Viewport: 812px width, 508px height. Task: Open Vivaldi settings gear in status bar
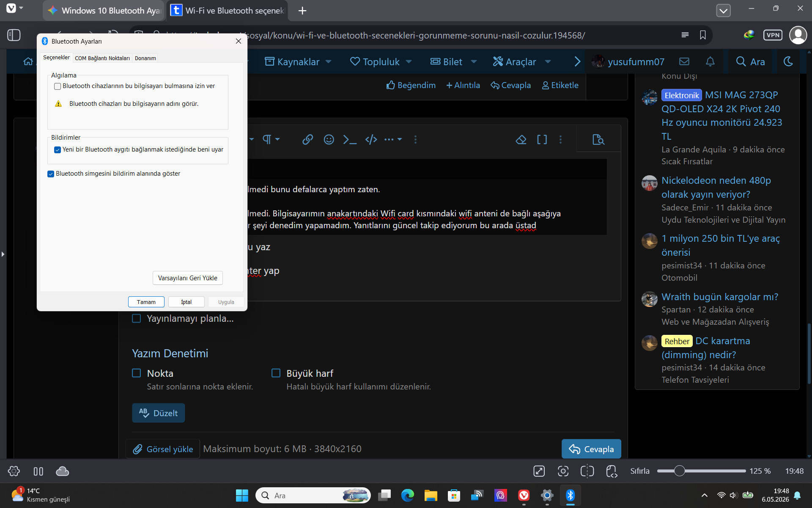pos(14,471)
